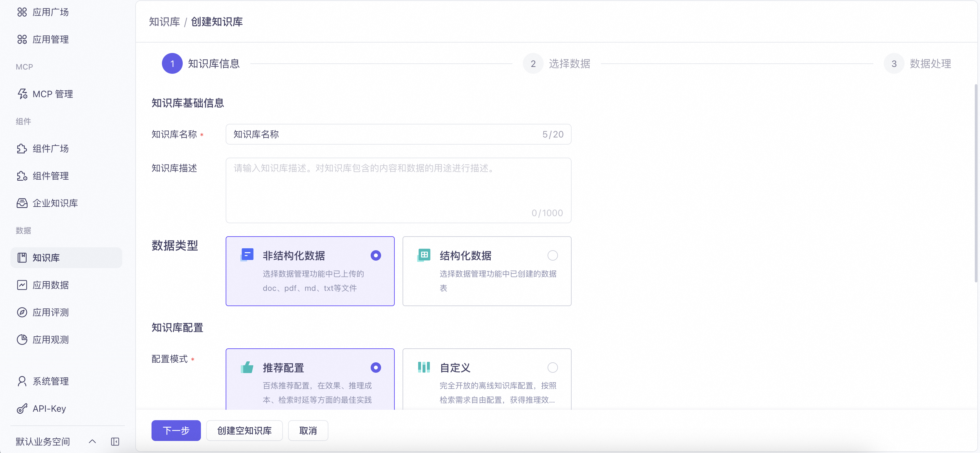Click the MCP 管理 lightning icon
Viewport: 980px width, 453px height.
pyautogui.click(x=22, y=94)
